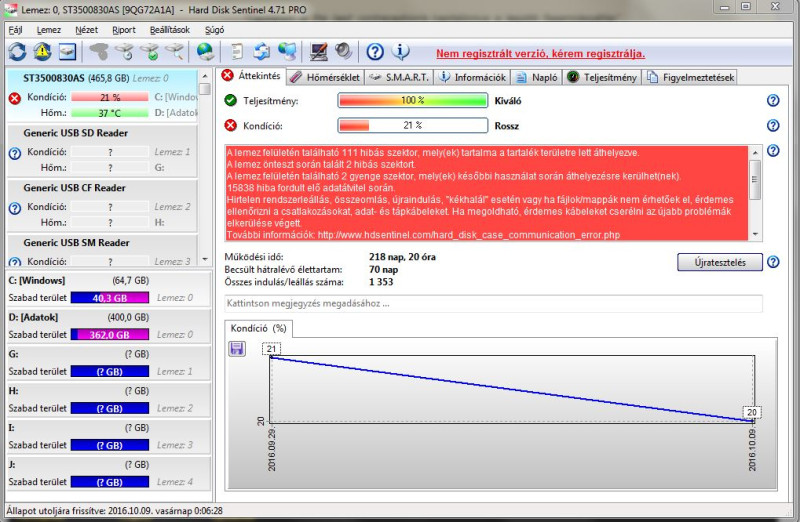Click the monitor with pen toolbar icon
The width and height of the screenshot is (800, 522).
coord(319,52)
